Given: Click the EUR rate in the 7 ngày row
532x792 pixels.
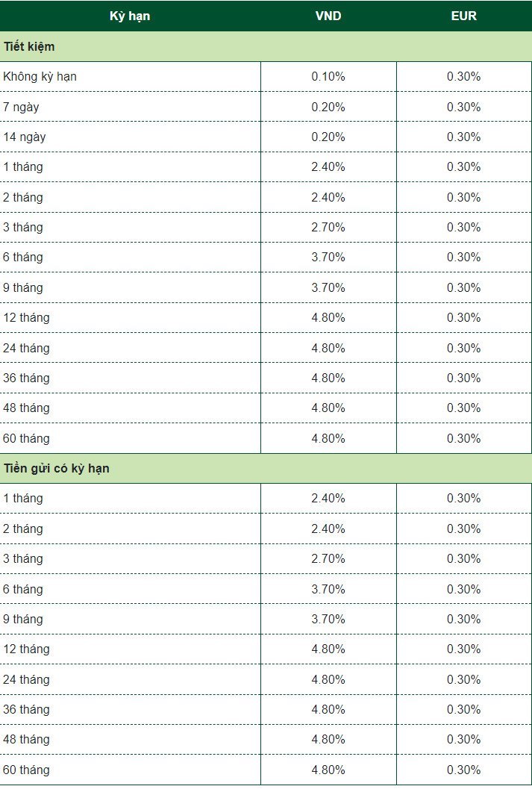Looking at the screenshot, I should [463, 107].
